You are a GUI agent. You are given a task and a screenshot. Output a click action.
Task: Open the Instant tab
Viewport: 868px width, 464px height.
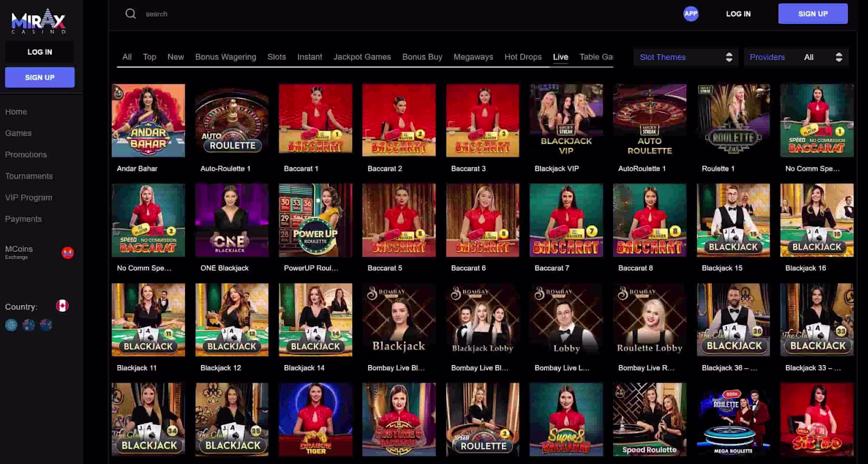[310, 57]
